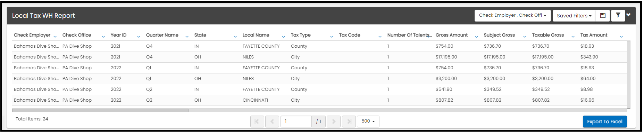Open Local Name column filter chevron
The width and height of the screenshot is (644, 133).
coord(283,37)
